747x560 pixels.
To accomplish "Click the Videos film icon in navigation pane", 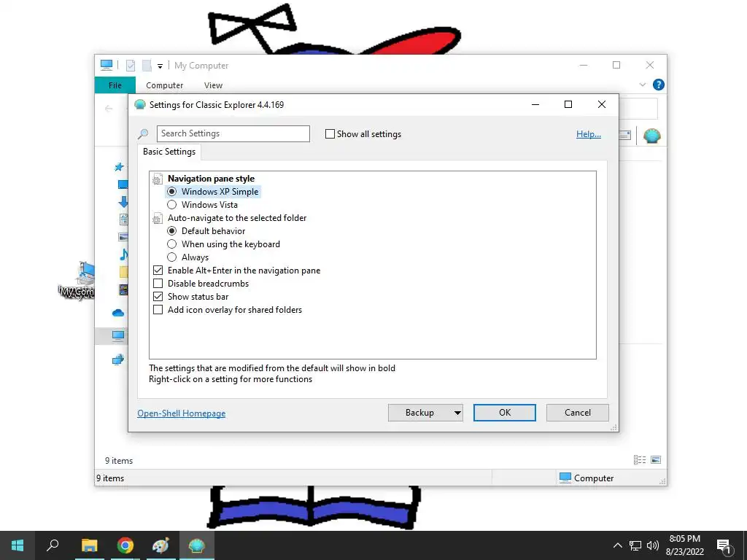I will pyautogui.click(x=123, y=289).
